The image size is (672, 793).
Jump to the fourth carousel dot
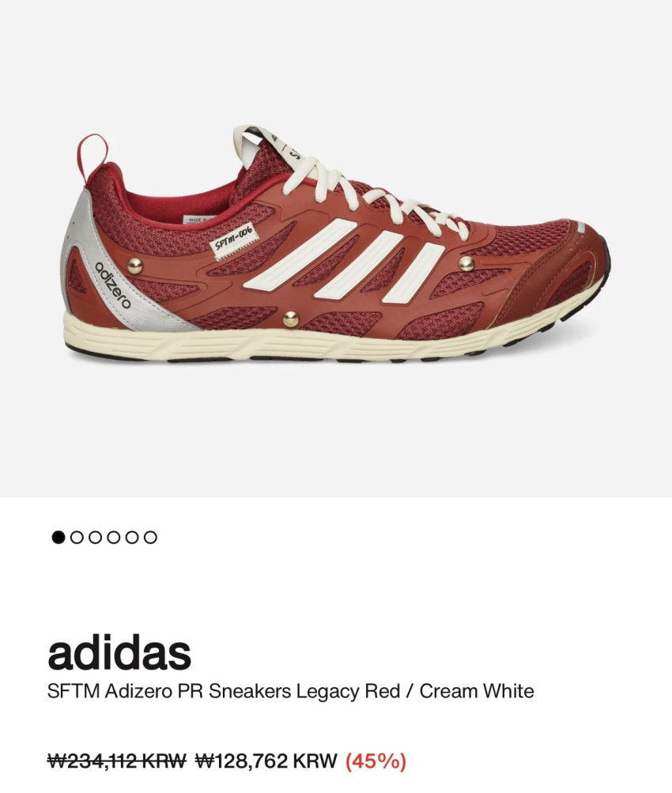(x=114, y=537)
